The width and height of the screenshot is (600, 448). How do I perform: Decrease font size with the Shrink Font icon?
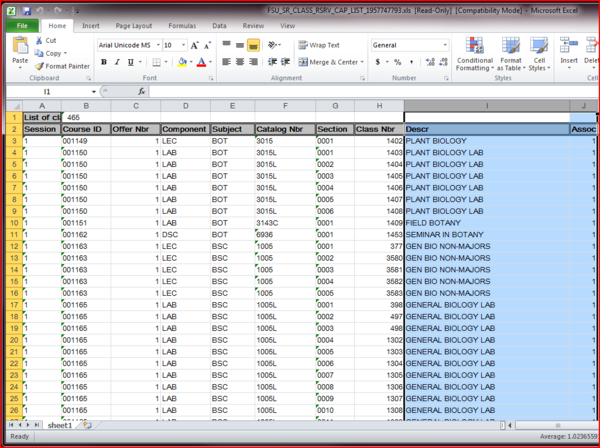click(x=207, y=46)
